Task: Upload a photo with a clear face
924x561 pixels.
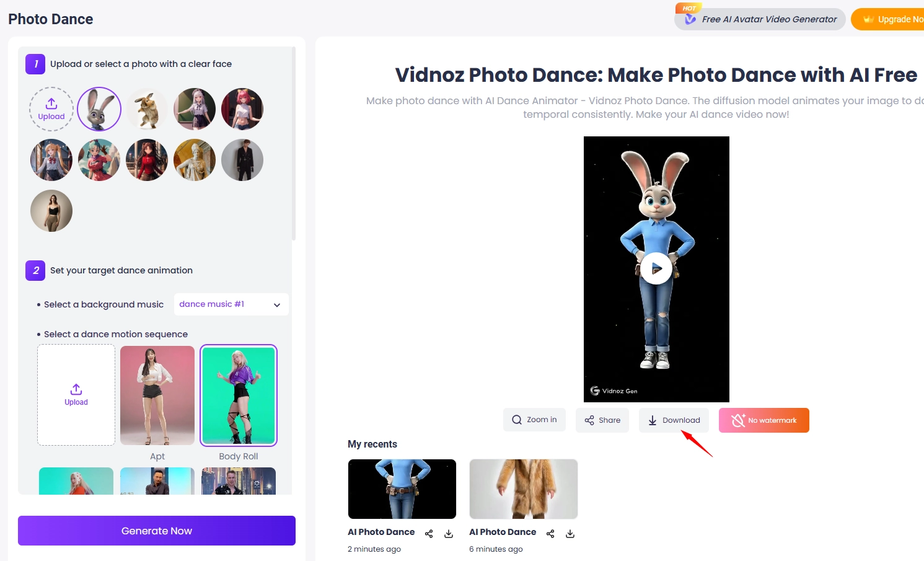Action: (51, 108)
